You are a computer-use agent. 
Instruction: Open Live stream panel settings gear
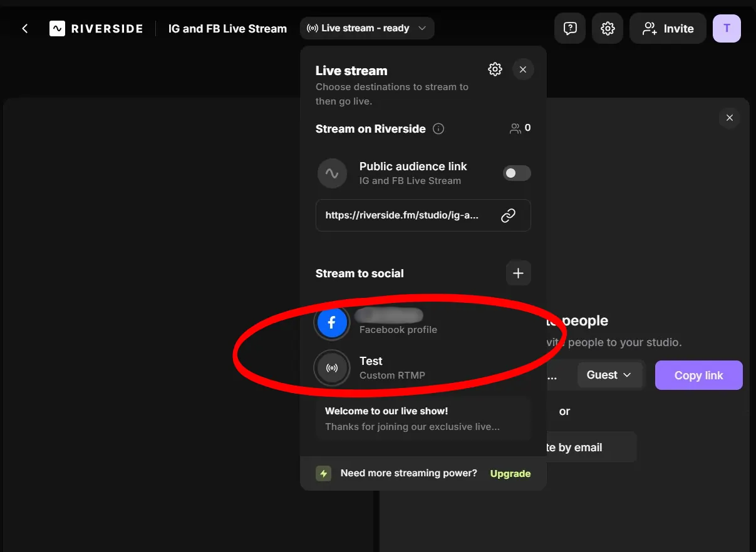[x=495, y=69]
